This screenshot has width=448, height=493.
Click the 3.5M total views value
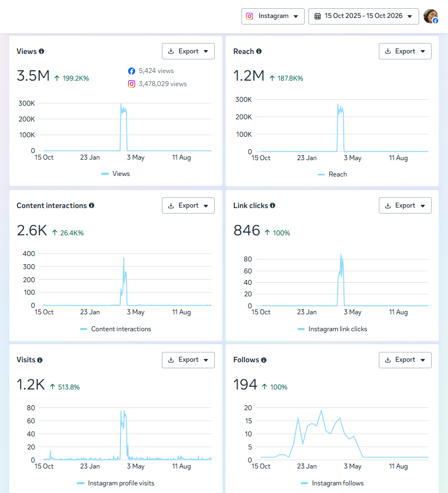[x=33, y=76]
